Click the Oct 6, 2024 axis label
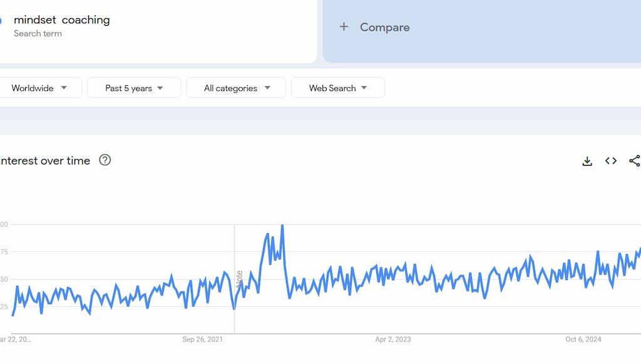The width and height of the screenshot is (641, 364). 583,340
